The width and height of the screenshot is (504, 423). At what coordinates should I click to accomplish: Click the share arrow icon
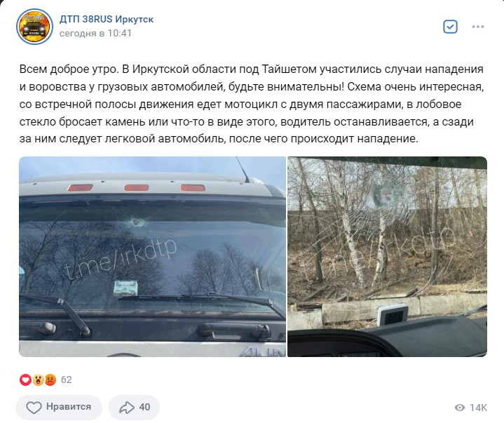127,408
